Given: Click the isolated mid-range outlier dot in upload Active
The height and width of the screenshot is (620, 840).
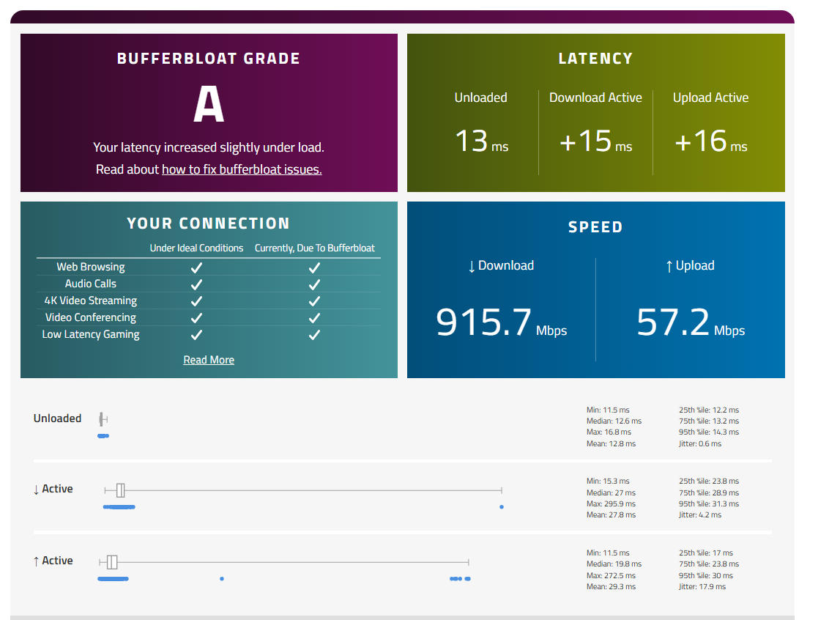Looking at the screenshot, I should click(222, 579).
